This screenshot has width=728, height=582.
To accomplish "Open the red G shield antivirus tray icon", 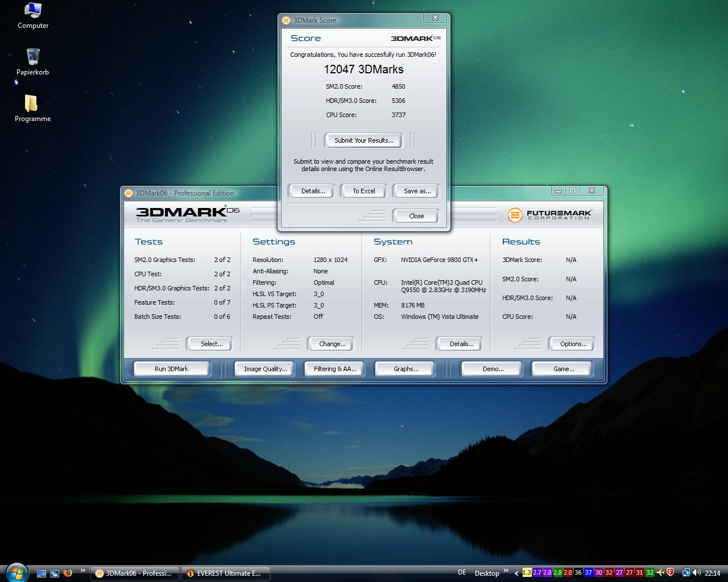I will click(670, 573).
